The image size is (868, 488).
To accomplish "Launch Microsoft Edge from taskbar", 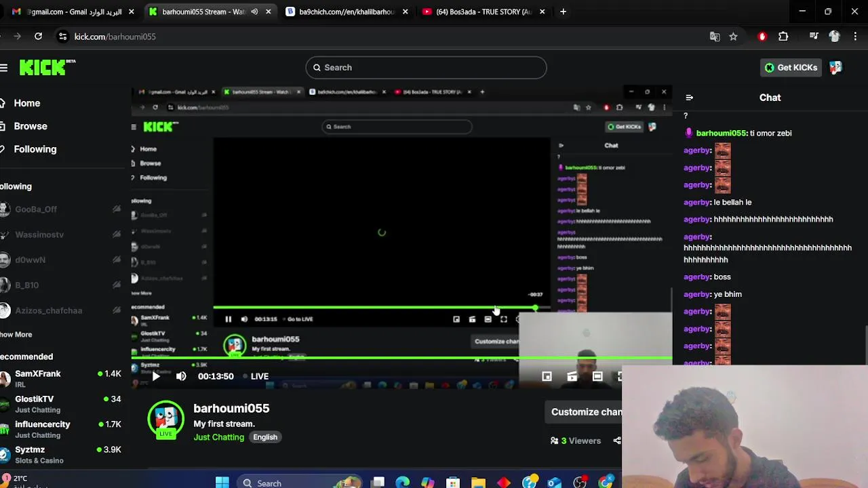I will 403,483.
